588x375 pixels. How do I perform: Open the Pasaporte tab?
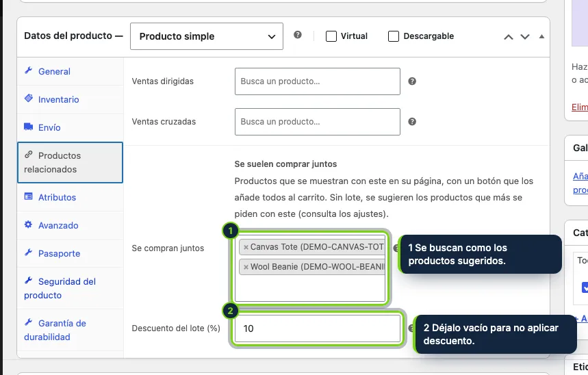pos(70,253)
